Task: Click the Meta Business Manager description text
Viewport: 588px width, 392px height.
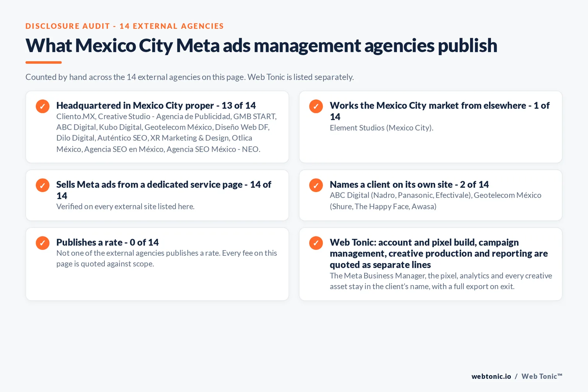Action: 441,281
